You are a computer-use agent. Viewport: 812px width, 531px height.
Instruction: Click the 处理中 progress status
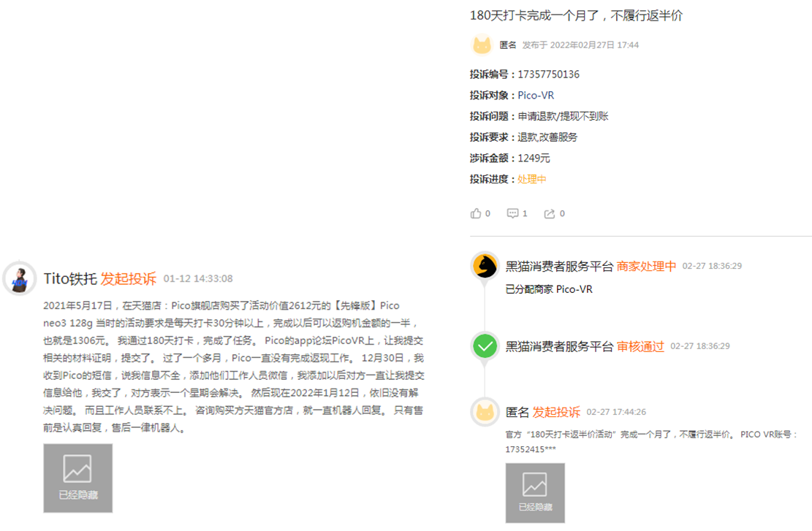point(532,179)
